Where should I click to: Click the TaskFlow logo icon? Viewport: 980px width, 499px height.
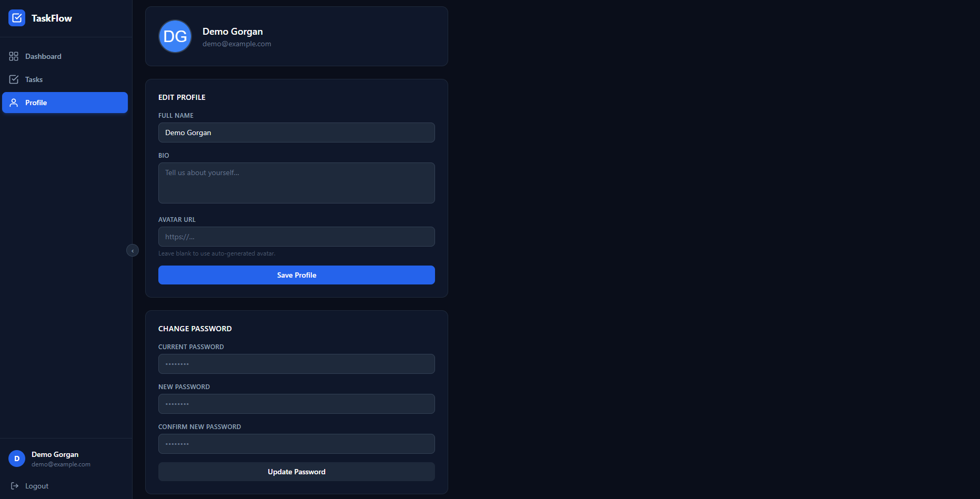17,18
